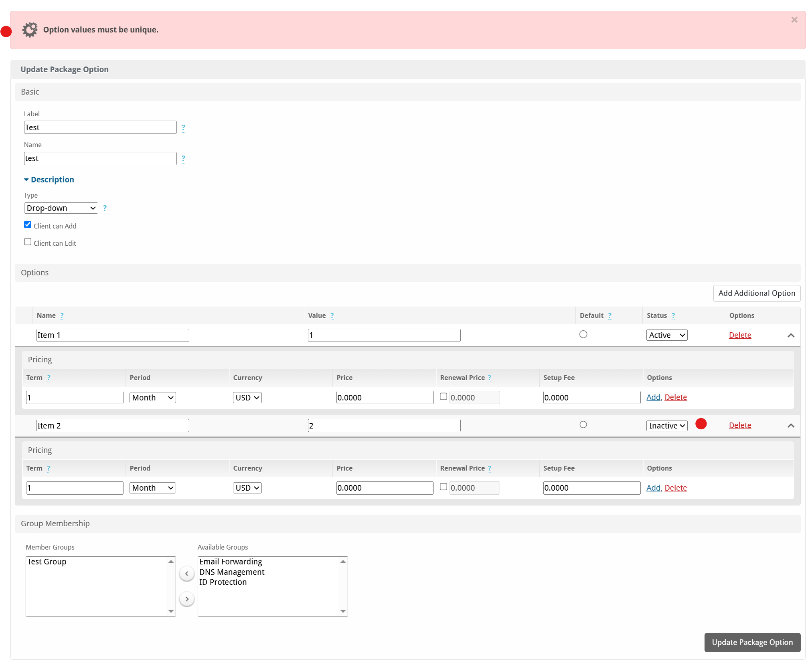Select DNS Management in Available Groups
The height and width of the screenshot is (663, 812).
click(x=232, y=572)
